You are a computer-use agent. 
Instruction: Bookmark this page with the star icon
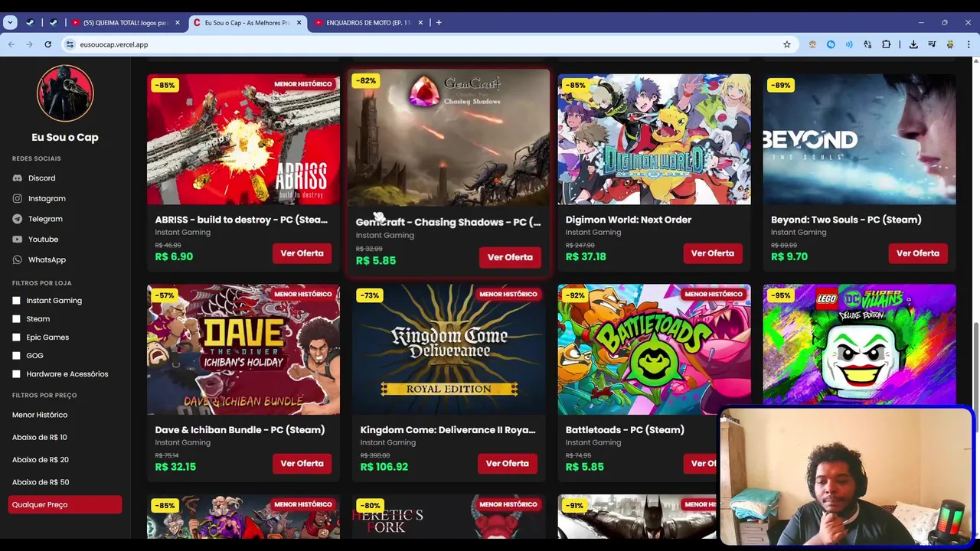tap(786, 44)
